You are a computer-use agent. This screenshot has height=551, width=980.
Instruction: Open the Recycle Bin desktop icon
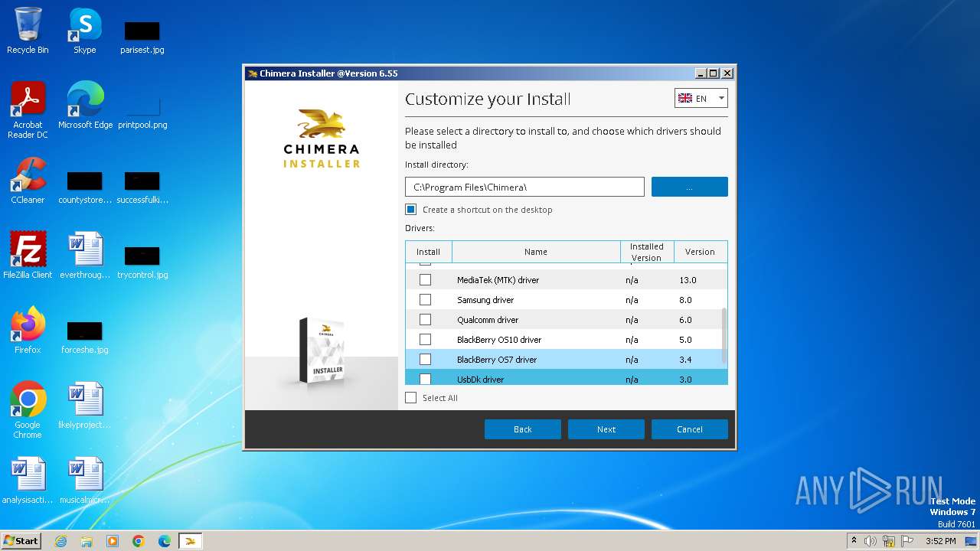pyautogui.click(x=28, y=31)
